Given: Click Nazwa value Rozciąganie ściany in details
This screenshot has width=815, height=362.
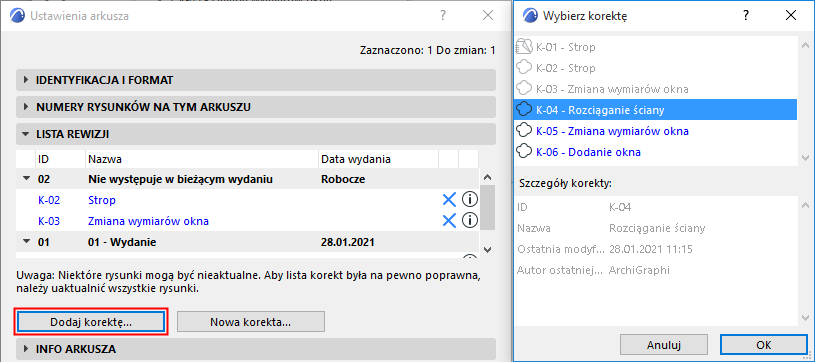Looking at the screenshot, I should point(657,228).
